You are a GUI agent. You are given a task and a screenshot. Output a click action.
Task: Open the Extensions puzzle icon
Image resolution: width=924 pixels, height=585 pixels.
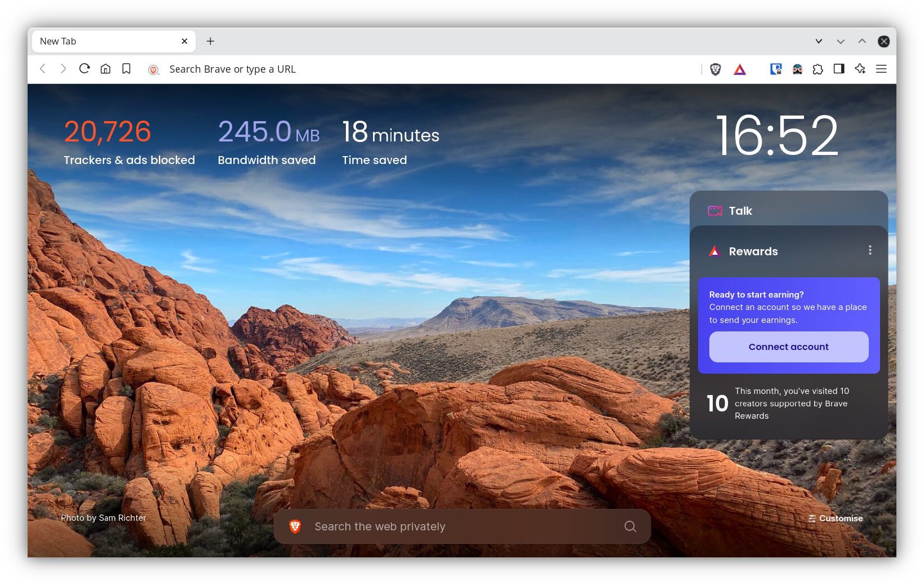pos(818,69)
